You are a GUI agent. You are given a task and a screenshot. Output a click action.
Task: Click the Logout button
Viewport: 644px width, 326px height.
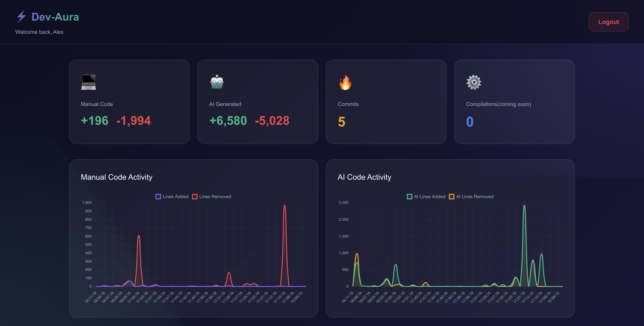(x=609, y=22)
